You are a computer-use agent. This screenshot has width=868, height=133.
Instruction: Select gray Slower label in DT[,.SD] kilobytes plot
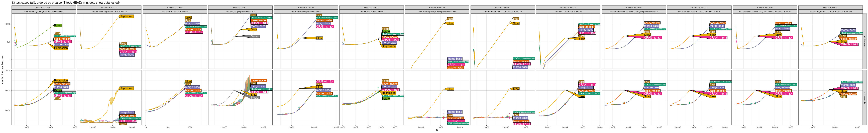click(255, 36)
